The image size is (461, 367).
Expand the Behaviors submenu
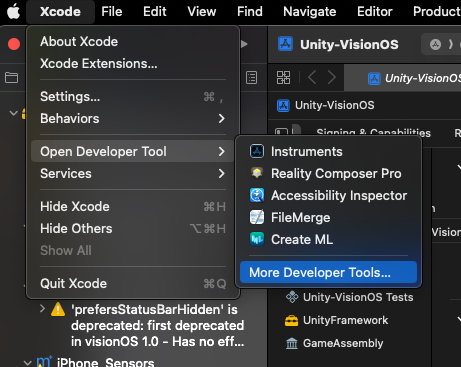pos(133,119)
